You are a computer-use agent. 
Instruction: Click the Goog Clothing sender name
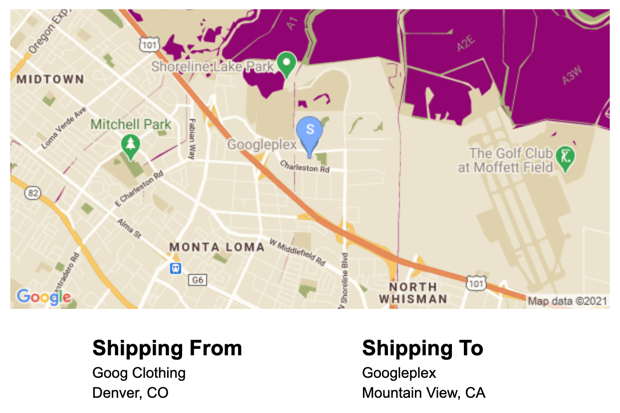[x=139, y=373]
